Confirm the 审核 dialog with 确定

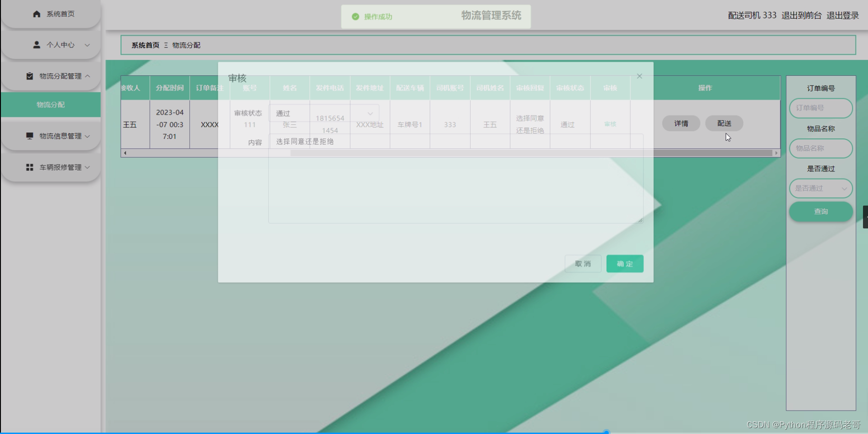point(625,264)
